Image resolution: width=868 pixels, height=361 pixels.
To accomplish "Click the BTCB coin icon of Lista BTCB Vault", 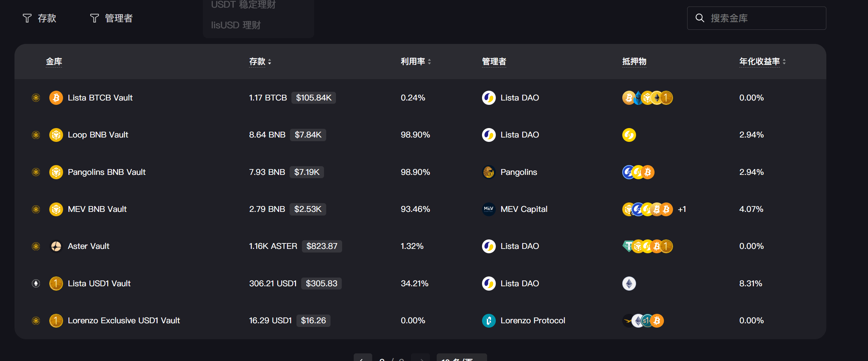I will pyautogui.click(x=56, y=98).
